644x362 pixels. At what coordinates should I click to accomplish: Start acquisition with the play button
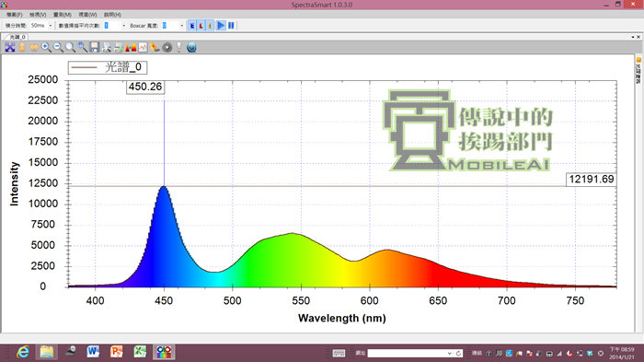click(x=221, y=26)
